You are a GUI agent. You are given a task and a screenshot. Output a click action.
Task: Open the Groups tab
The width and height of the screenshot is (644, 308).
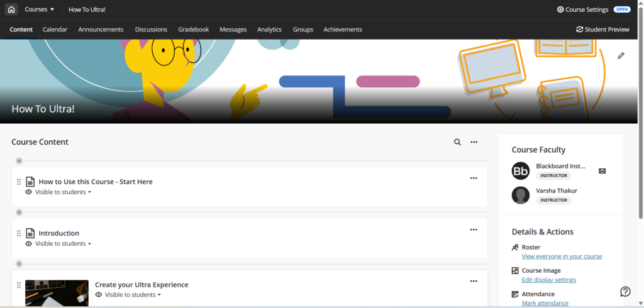(x=303, y=30)
